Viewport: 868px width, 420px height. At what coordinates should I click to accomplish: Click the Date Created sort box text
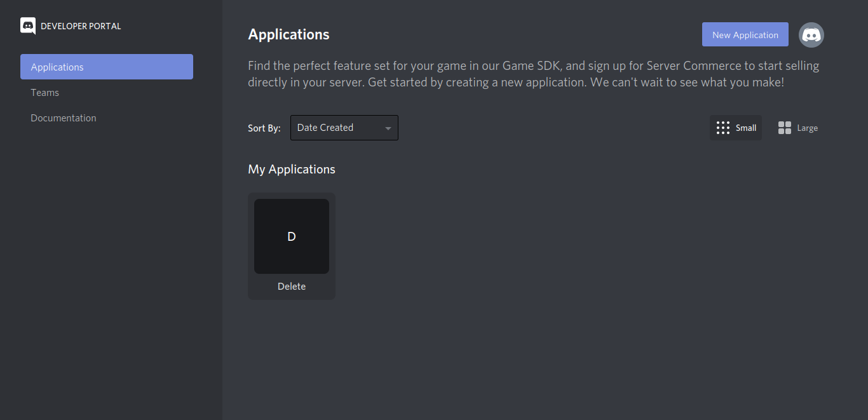(325, 128)
